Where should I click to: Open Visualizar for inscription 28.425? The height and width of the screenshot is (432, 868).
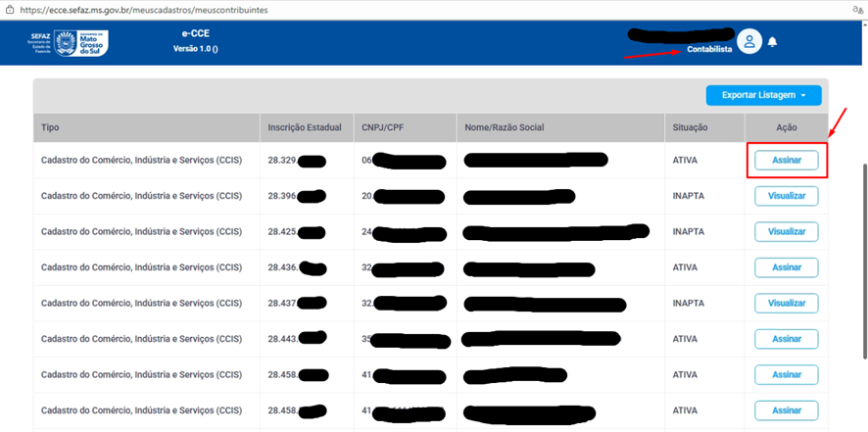[x=786, y=232]
